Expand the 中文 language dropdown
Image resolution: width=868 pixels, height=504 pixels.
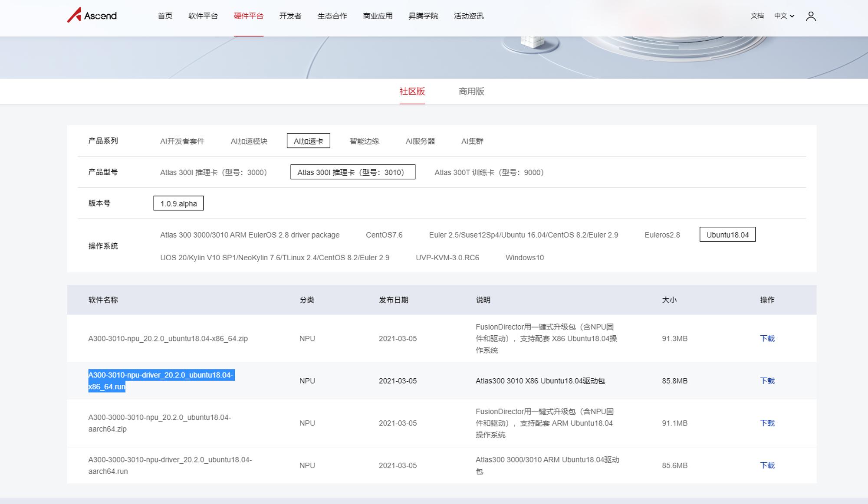tap(784, 16)
